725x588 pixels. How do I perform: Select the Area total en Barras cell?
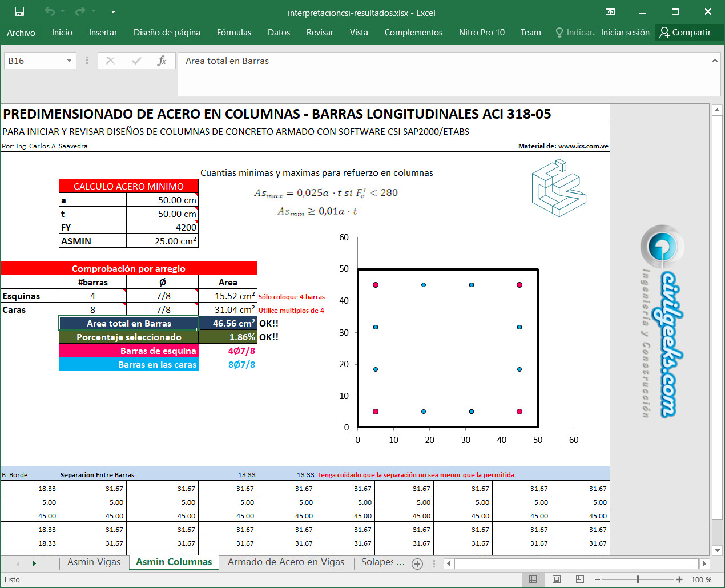128,324
